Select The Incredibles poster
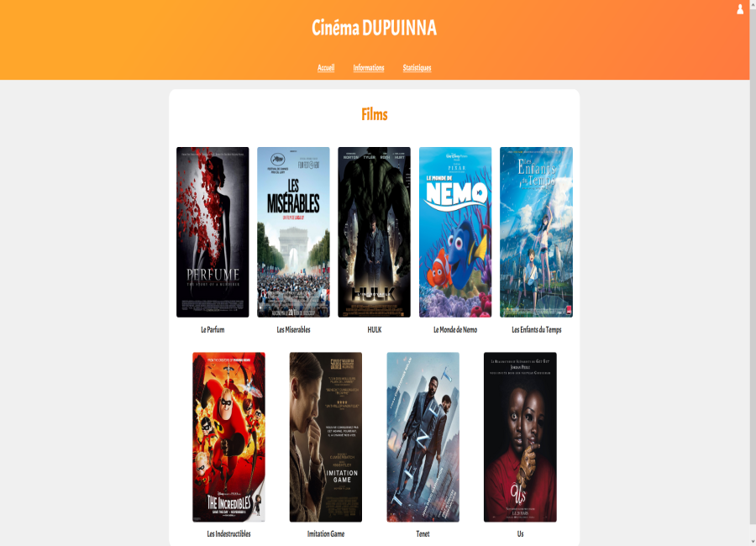Screen dimensions: 756x546 click(228, 437)
